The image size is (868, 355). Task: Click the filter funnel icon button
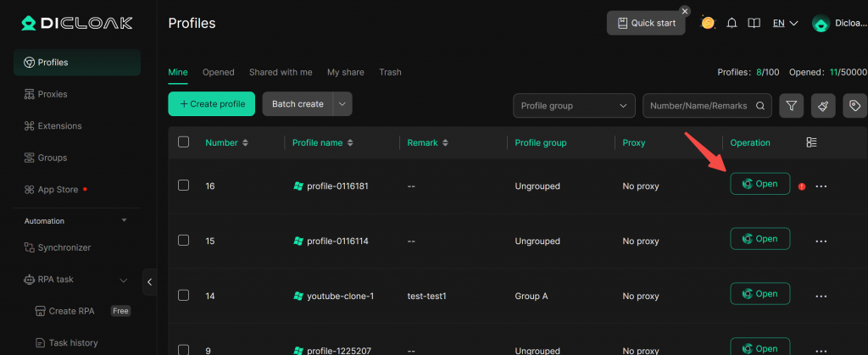tap(791, 105)
